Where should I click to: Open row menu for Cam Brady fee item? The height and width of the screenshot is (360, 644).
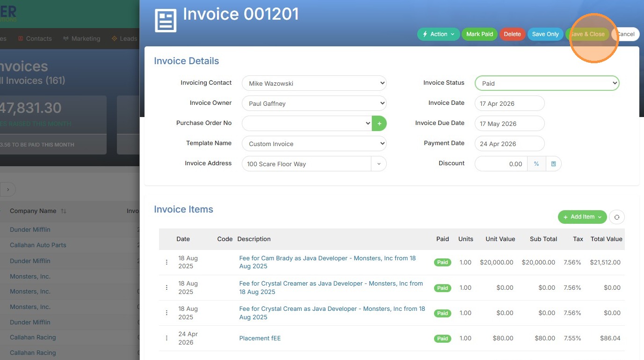coord(166,262)
